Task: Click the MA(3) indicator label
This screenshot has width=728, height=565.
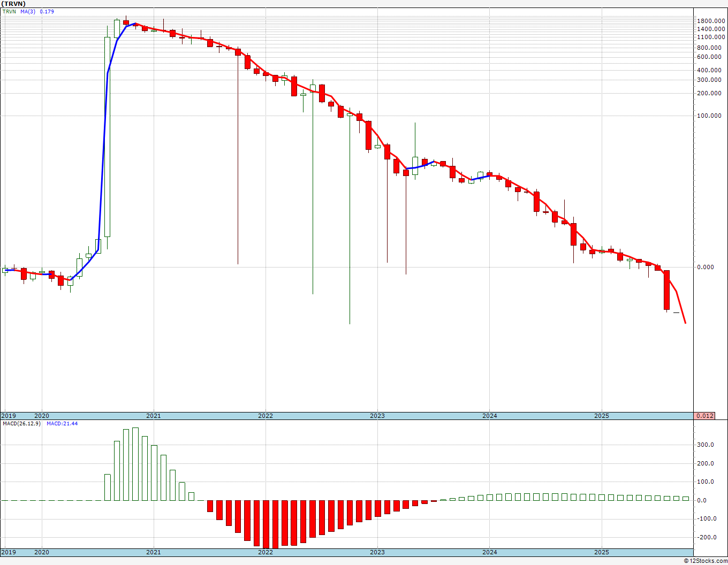Action: point(29,11)
